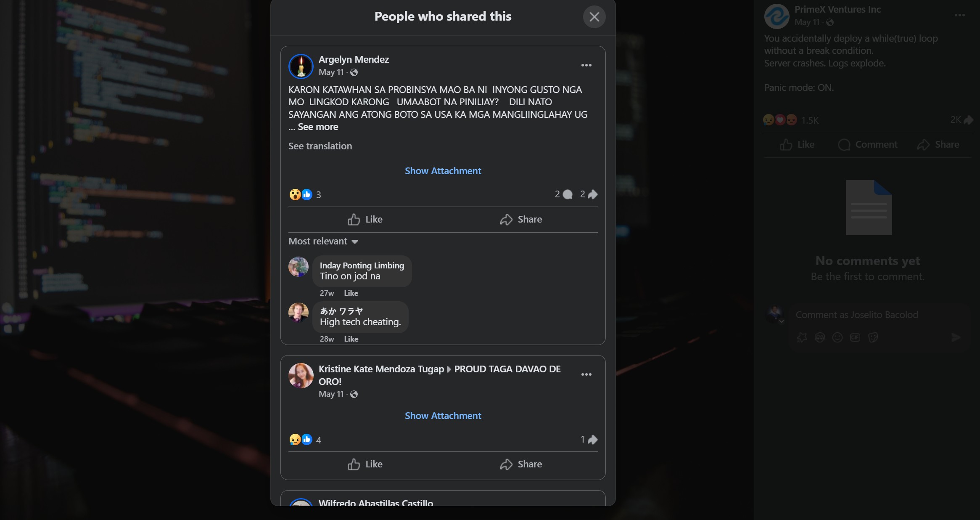Close the People who shared this dialog
980x520 pixels.
point(594,17)
